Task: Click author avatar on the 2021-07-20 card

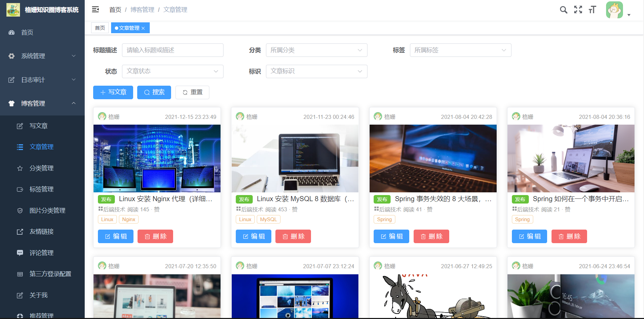Action: click(102, 266)
